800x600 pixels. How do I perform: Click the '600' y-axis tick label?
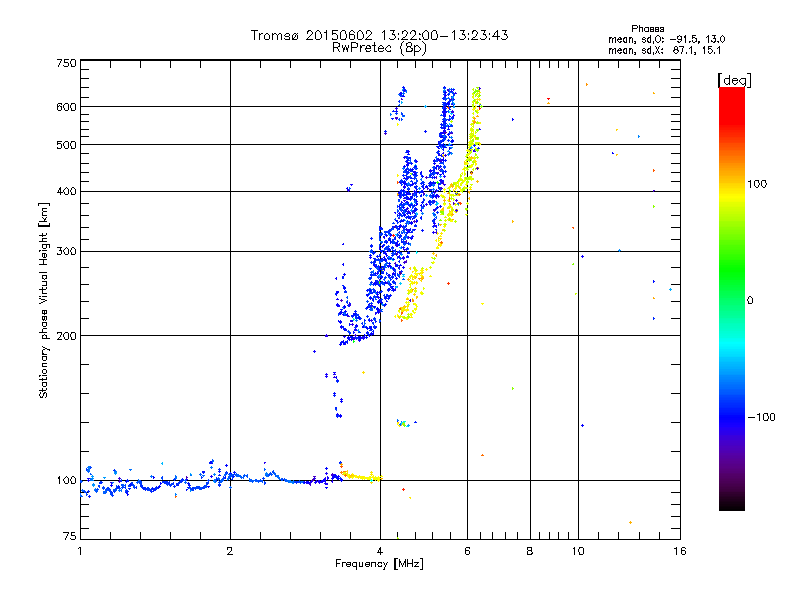(x=66, y=107)
